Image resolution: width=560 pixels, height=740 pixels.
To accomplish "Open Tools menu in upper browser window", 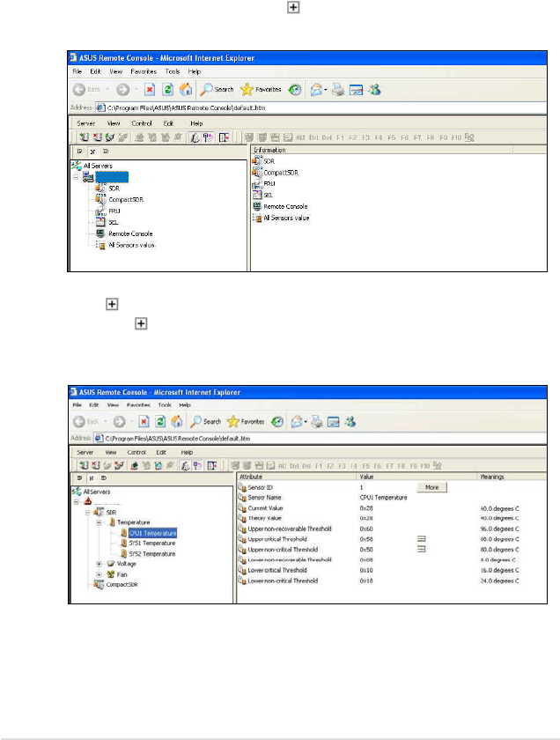I will coord(173,71).
